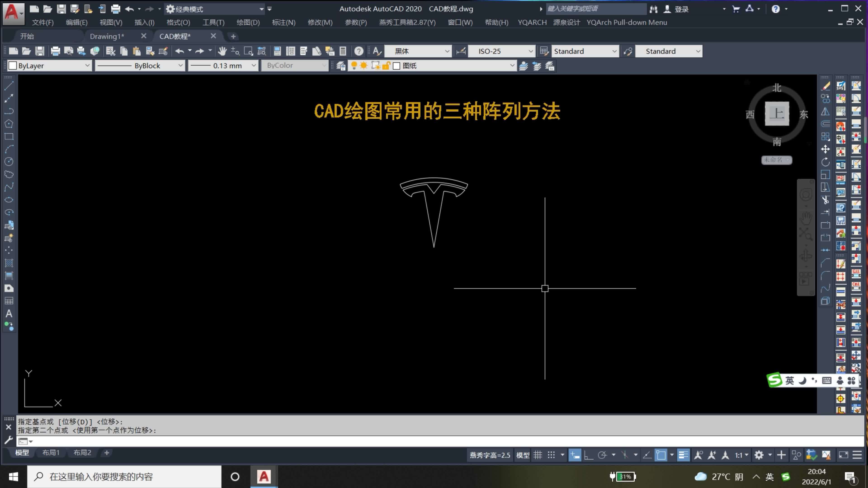Activate the Hatch tool
The height and width of the screenshot is (488, 868).
[x=9, y=263]
